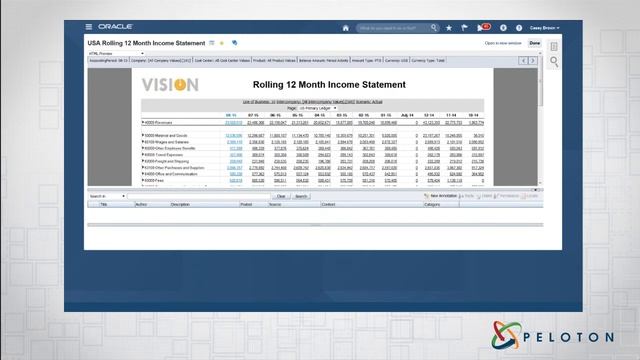This screenshot has height=360, width=640.
Task: Click the Adj-14 column header
Action: coord(407,116)
